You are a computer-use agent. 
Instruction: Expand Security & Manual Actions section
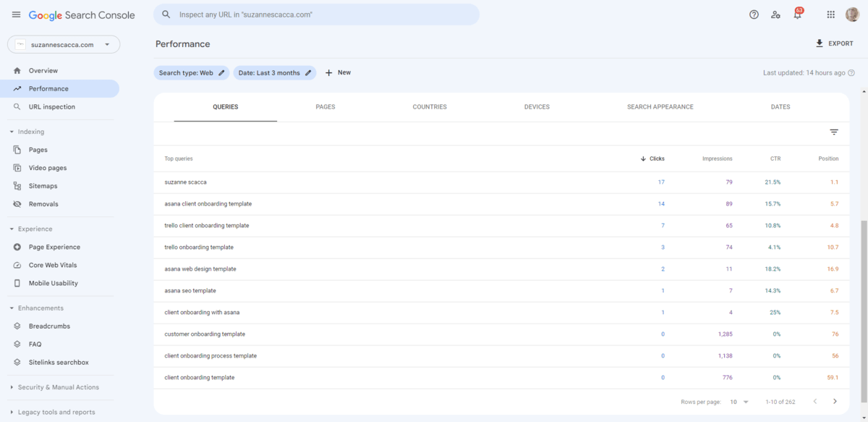57,387
